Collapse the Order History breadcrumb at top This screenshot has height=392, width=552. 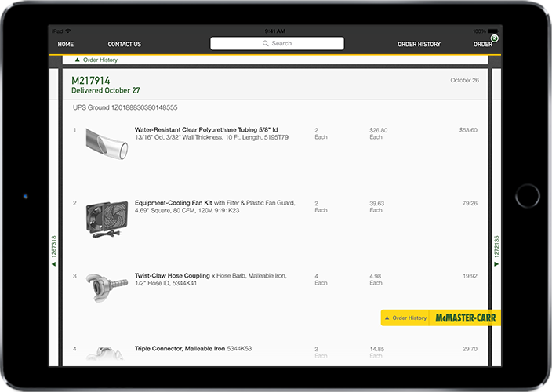[x=96, y=60]
